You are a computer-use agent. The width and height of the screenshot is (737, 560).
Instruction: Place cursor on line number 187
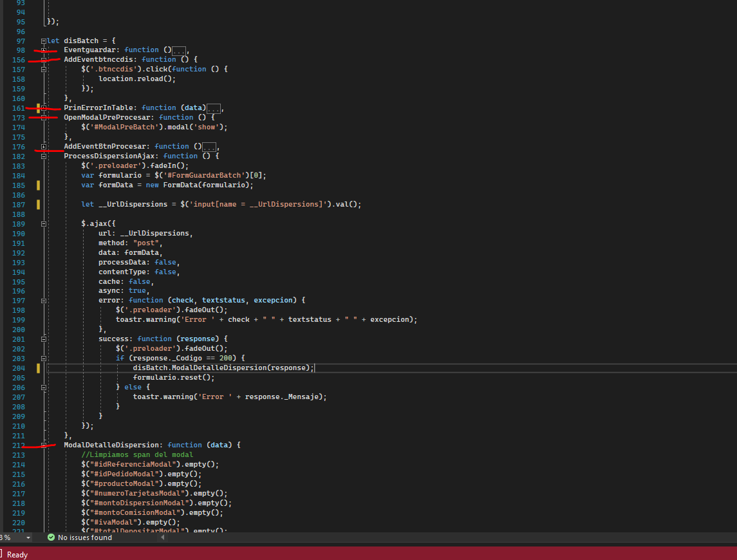point(18,204)
